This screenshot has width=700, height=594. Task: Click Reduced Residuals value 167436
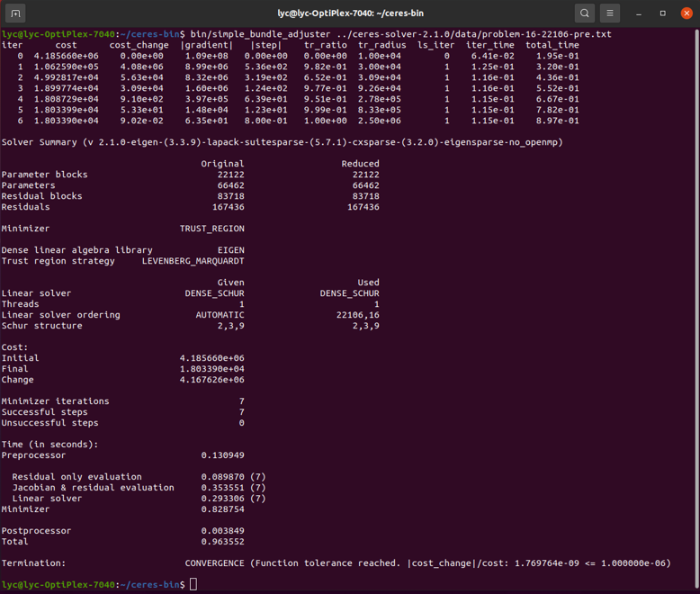point(363,207)
